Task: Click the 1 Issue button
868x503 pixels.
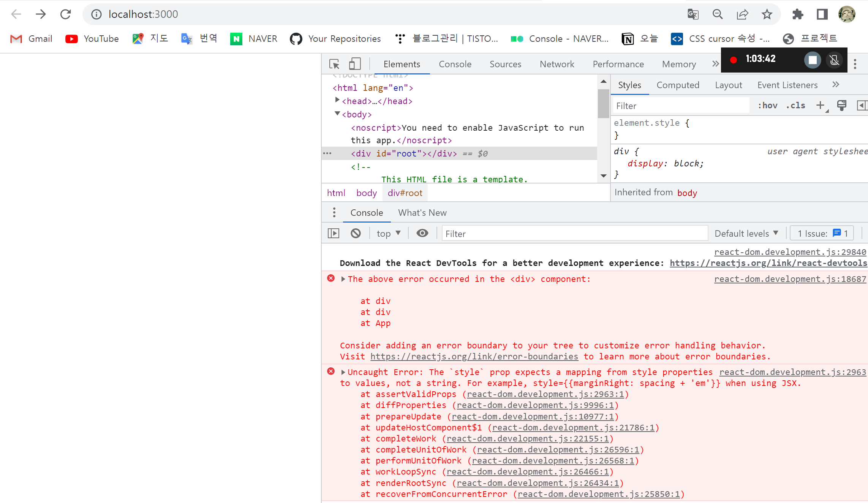Action: tap(822, 233)
